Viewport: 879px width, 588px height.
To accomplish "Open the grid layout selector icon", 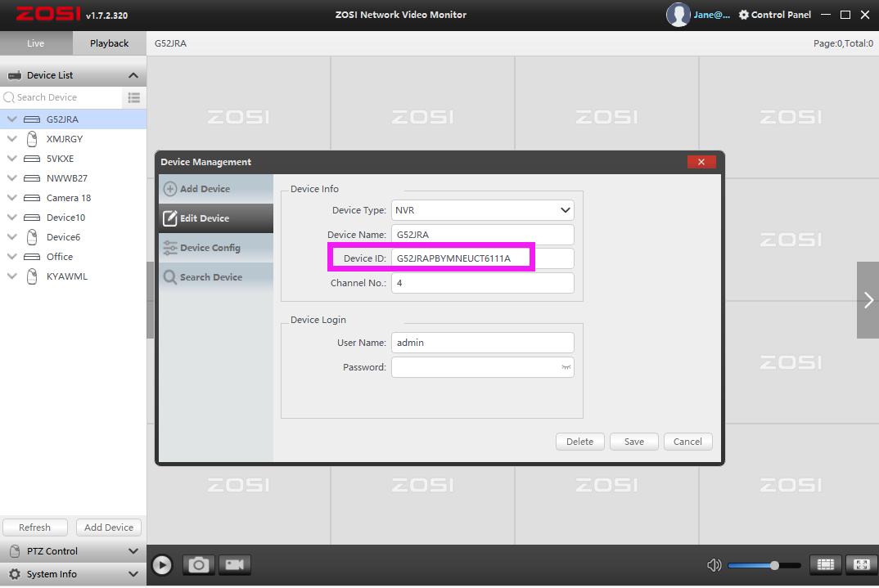I will pyautogui.click(x=825, y=565).
